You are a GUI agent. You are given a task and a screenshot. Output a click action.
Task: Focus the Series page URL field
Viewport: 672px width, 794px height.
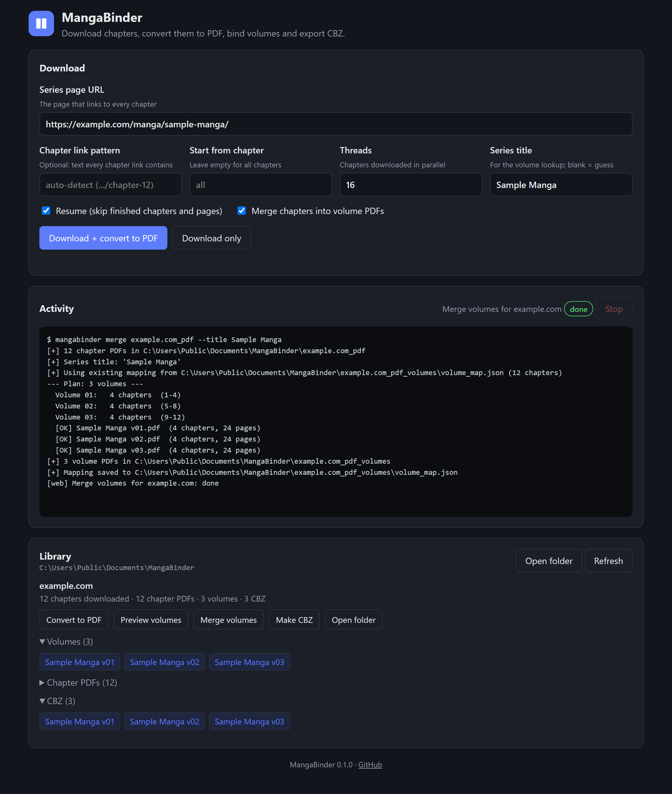point(336,124)
